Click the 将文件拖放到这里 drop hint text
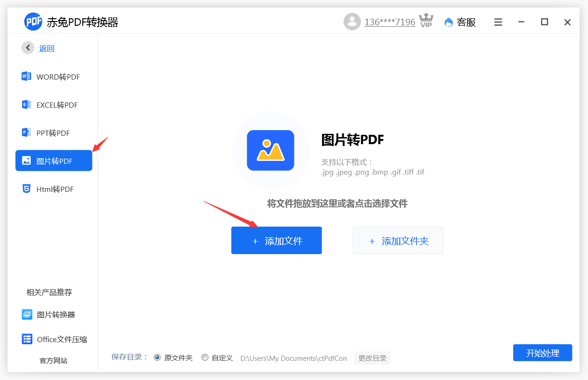588x380 pixels. pyautogui.click(x=337, y=203)
